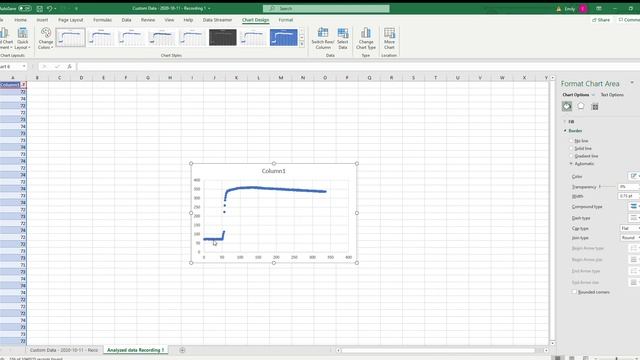Click Chart Options in the format pane
Viewport: 640px width, 360px height.
click(x=576, y=95)
